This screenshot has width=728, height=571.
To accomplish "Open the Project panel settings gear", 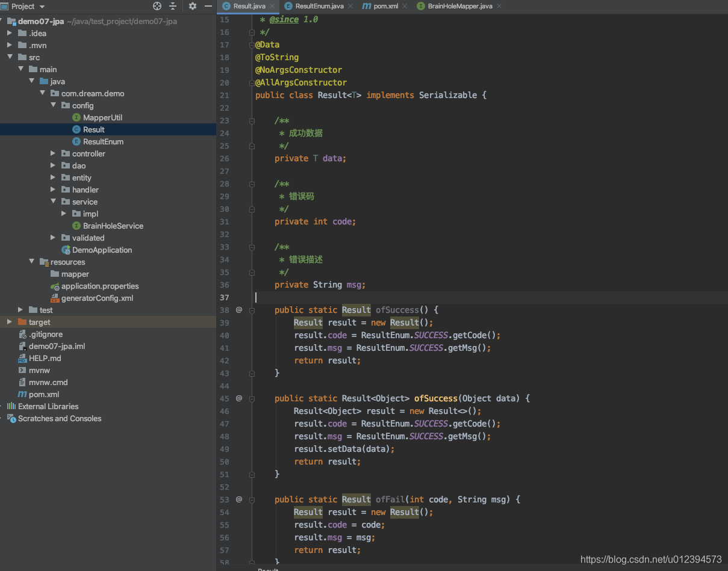I will point(191,7).
